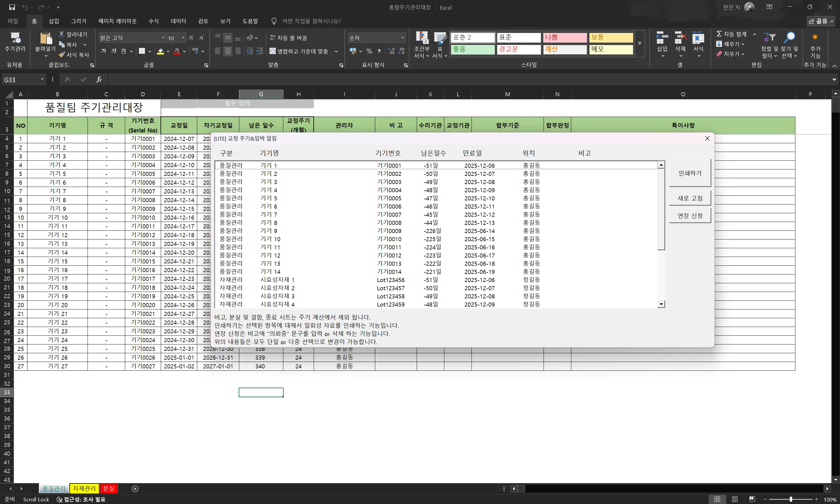This screenshot has width=840, height=504.
Task: Click the 추가 기능 icon
Action: click(815, 38)
